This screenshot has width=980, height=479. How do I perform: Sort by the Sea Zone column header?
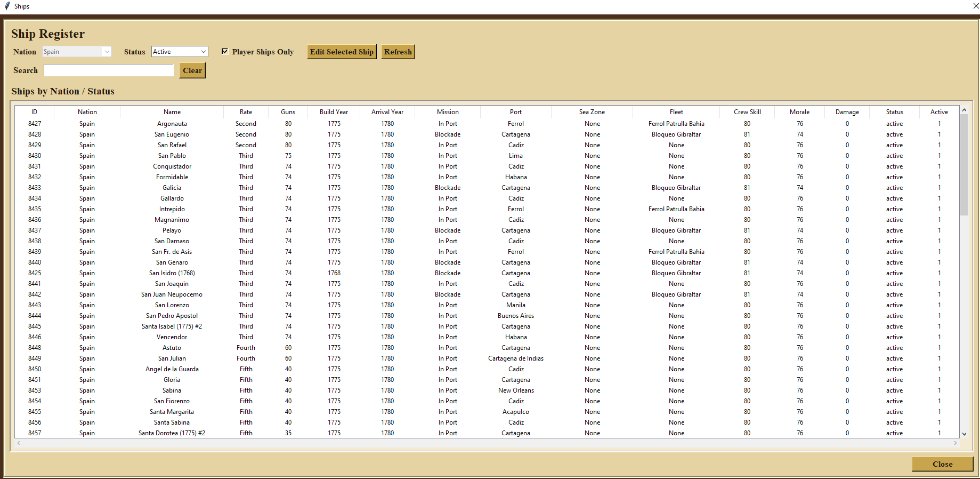point(592,112)
